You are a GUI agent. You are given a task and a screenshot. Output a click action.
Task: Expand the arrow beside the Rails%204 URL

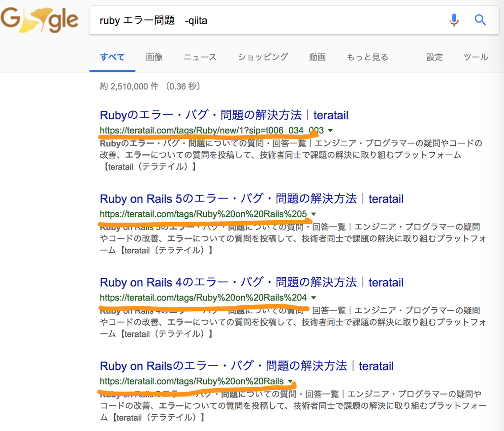click(314, 298)
